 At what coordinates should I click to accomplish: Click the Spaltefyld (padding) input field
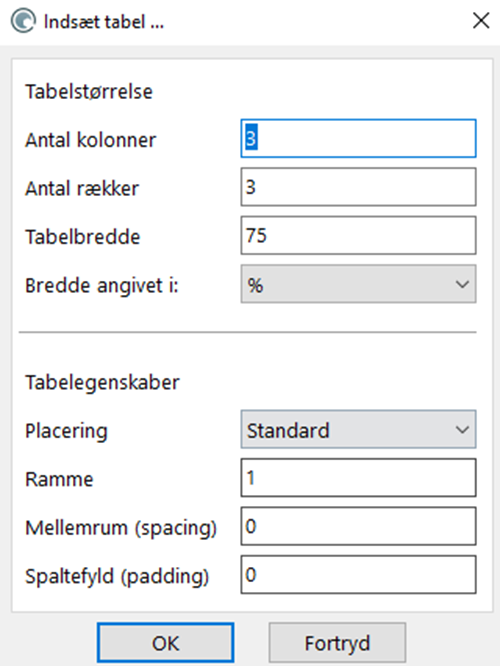pyautogui.click(x=358, y=575)
